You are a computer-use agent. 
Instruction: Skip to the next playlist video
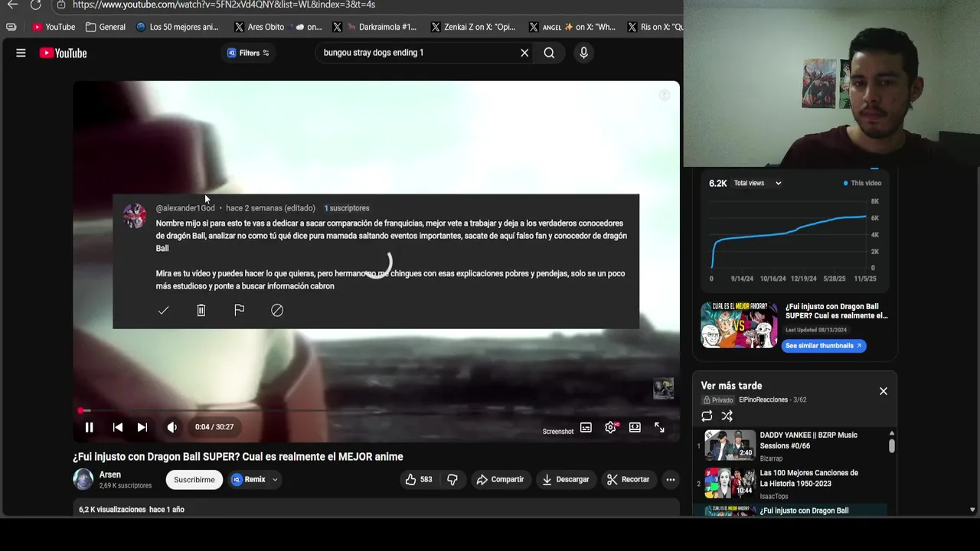point(142,427)
